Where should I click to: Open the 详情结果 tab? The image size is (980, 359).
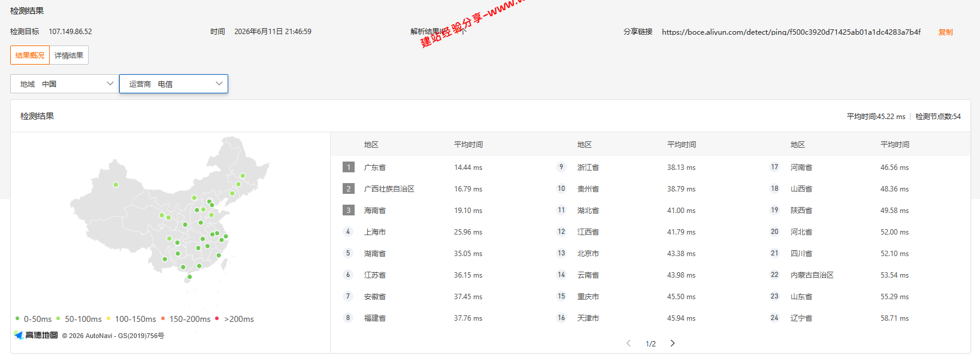[69, 55]
